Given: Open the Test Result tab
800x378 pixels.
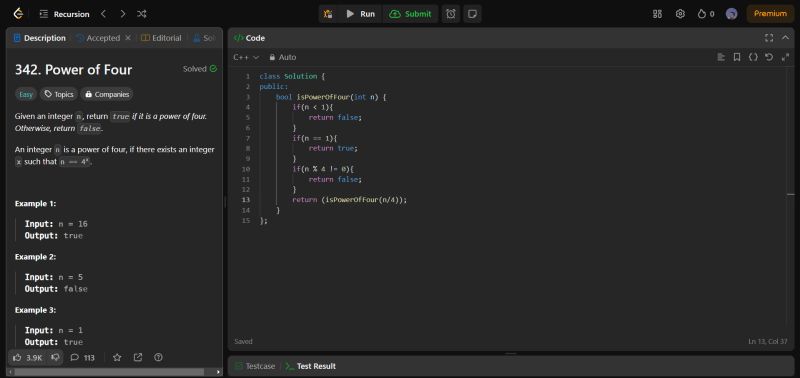Looking at the screenshot, I should click(311, 366).
